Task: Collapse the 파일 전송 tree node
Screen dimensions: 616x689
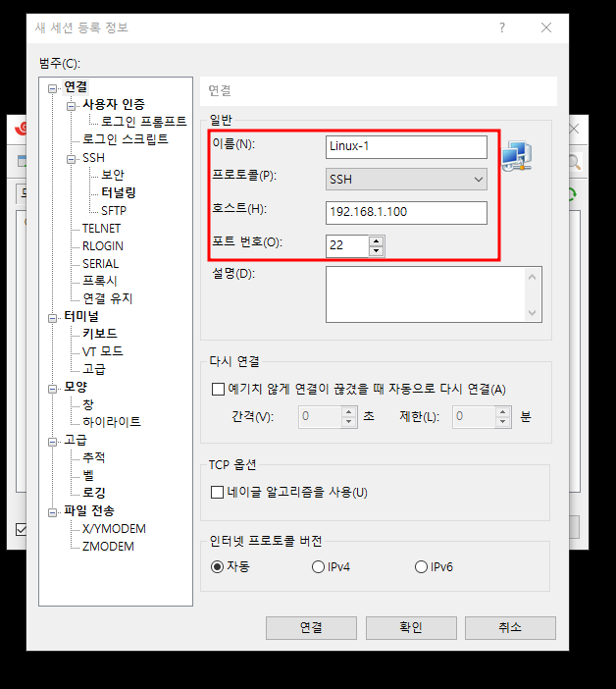Action: (53, 512)
